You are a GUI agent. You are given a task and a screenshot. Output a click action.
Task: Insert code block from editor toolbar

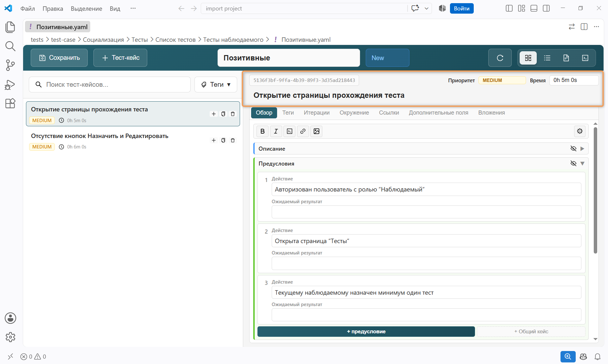click(x=289, y=131)
